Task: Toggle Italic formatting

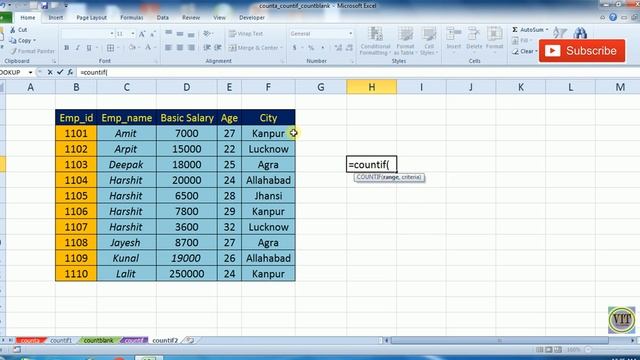Action: pos(78,48)
